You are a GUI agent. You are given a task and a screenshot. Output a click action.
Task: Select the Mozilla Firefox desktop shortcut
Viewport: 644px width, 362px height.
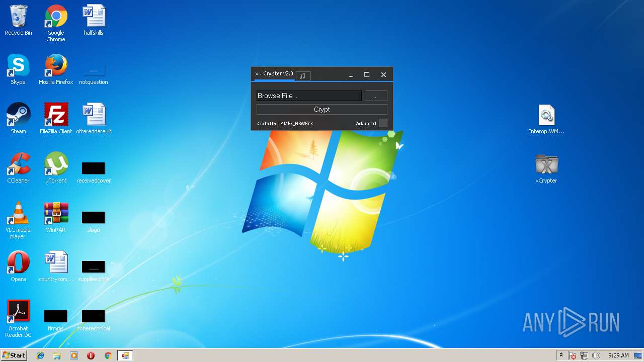[x=56, y=70]
